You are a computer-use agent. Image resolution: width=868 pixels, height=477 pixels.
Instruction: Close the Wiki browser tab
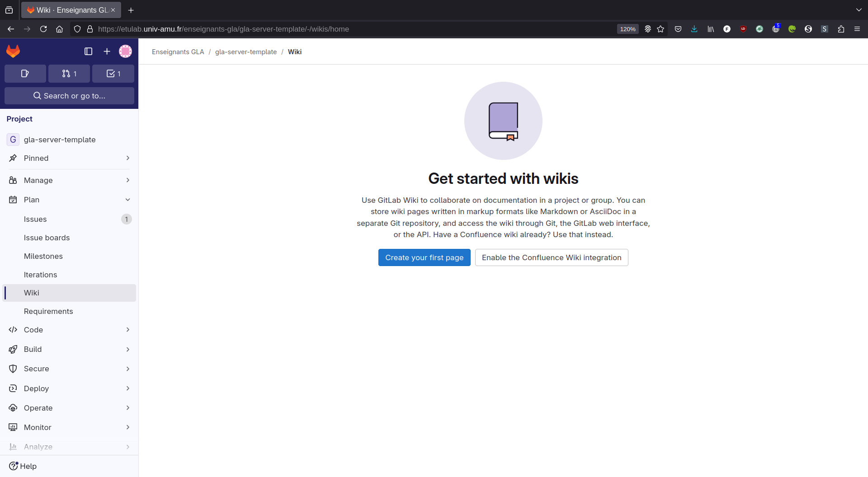pyautogui.click(x=113, y=10)
